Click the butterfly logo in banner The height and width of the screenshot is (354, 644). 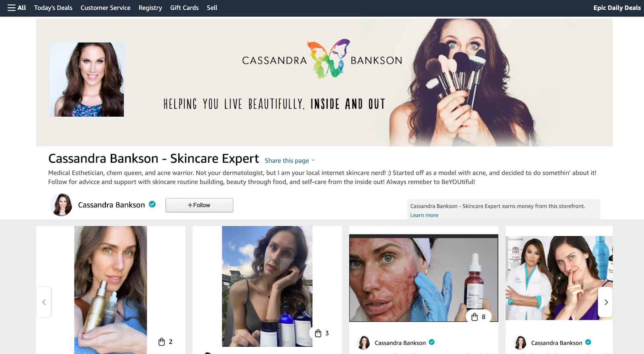[x=329, y=58]
